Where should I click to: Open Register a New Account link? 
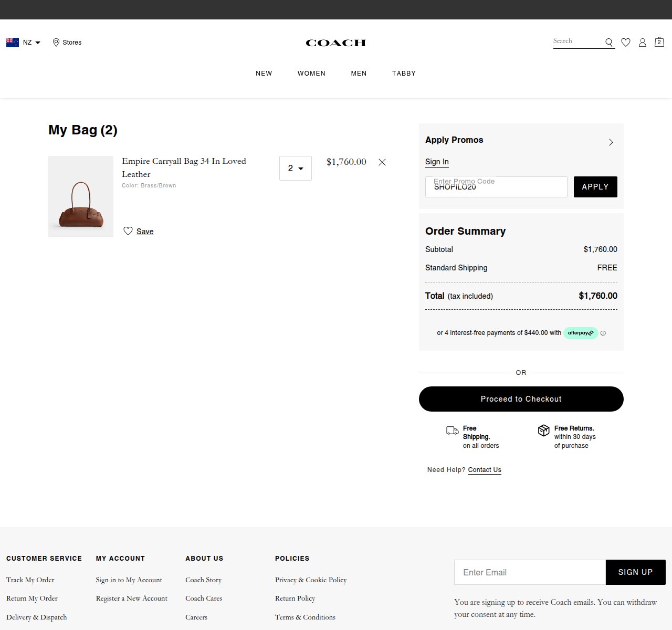coord(132,598)
